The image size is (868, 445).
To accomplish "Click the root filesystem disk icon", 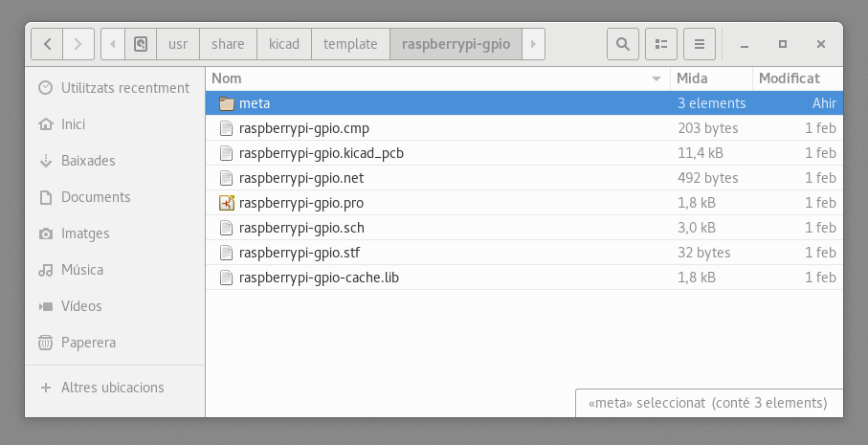I will tap(141, 44).
